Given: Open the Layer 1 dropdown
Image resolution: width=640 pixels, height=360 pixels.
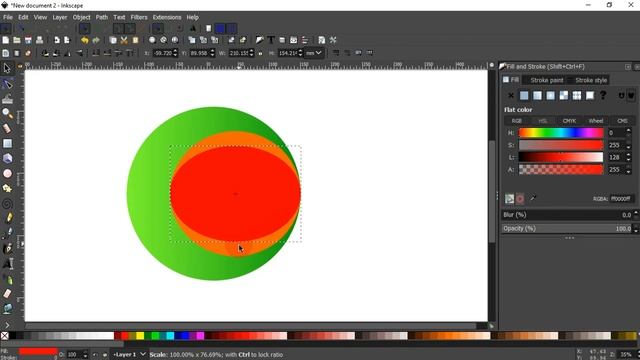Looking at the screenshot, I should tap(129, 354).
